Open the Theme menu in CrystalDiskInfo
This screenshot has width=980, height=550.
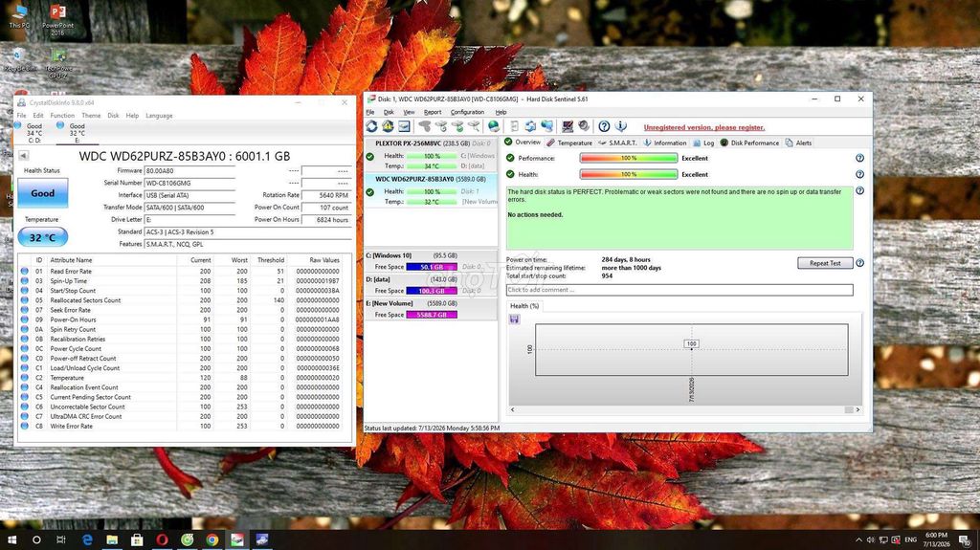[91, 116]
